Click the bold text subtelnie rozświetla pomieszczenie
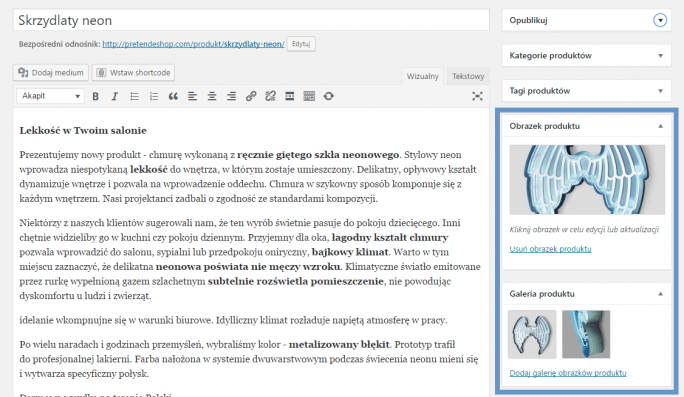The height and width of the screenshot is (397, 684). coord(296,281)
